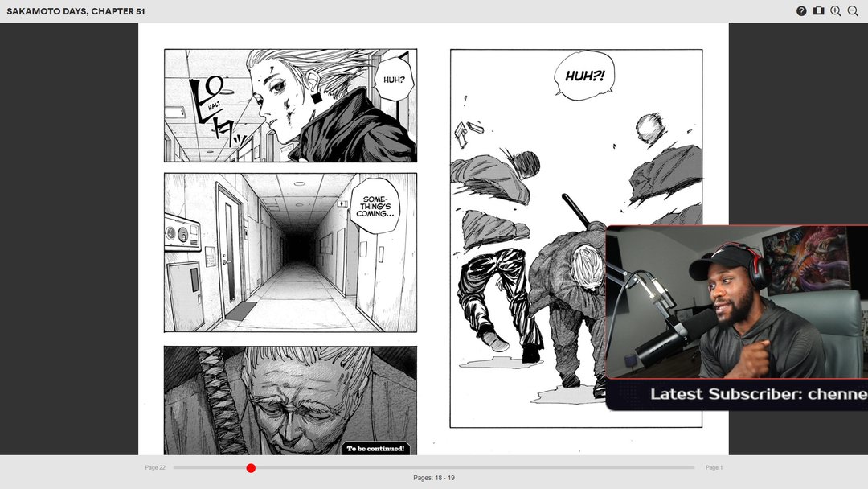Click the page slider track near Page 1
Image resolution: width=868 pixels, height=489 pixels.
683,468
